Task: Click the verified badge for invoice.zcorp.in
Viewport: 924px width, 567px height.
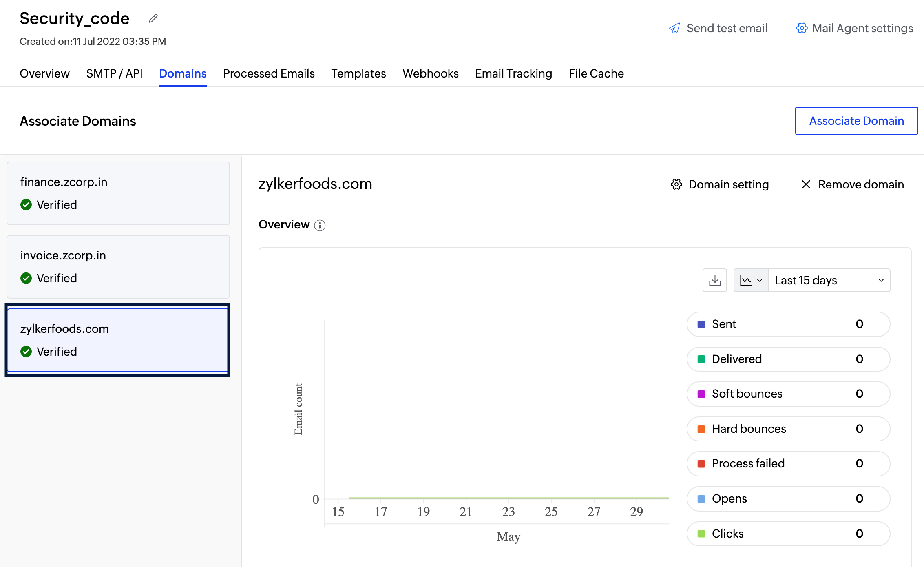Action: pyautogui.click(x=26, y=278)
